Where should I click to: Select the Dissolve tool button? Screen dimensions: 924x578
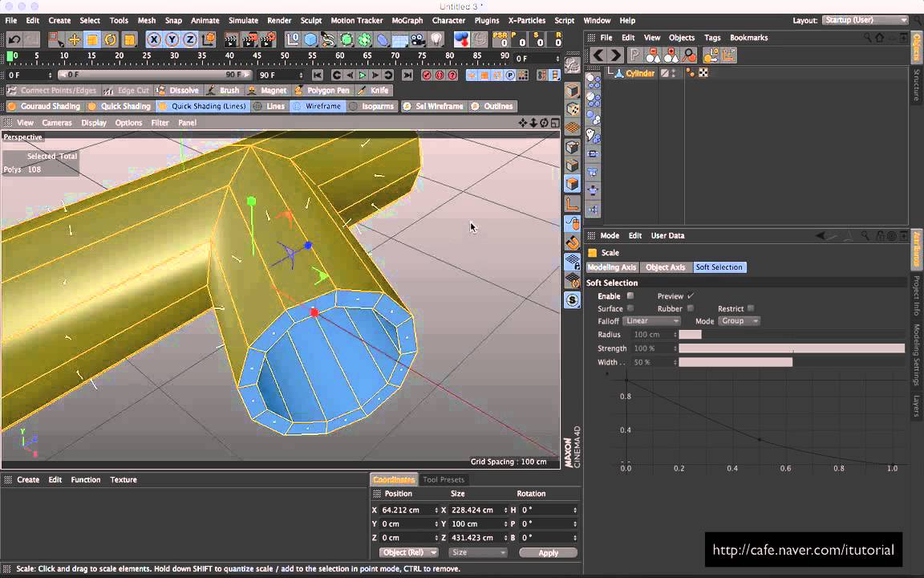tap(179, 90)
